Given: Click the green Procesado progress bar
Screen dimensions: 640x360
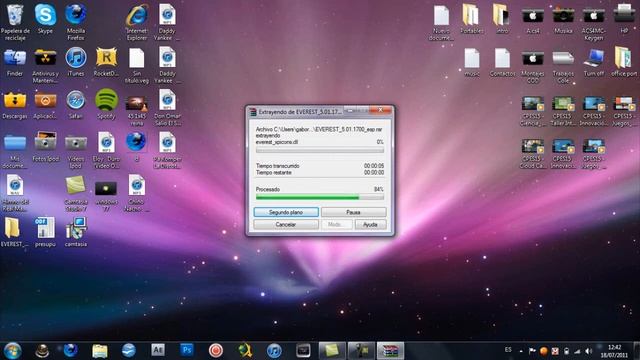Looking at the screenshot, I should 320,197.
